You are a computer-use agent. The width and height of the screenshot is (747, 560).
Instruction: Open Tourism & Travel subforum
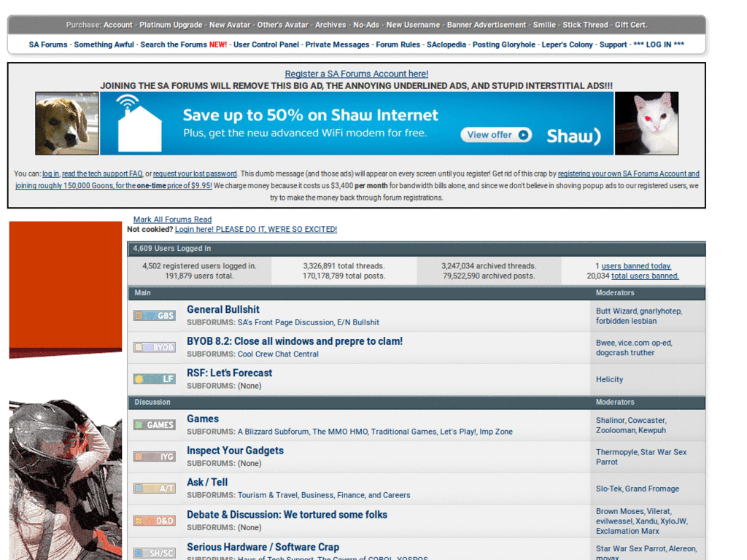click(267, 495)
